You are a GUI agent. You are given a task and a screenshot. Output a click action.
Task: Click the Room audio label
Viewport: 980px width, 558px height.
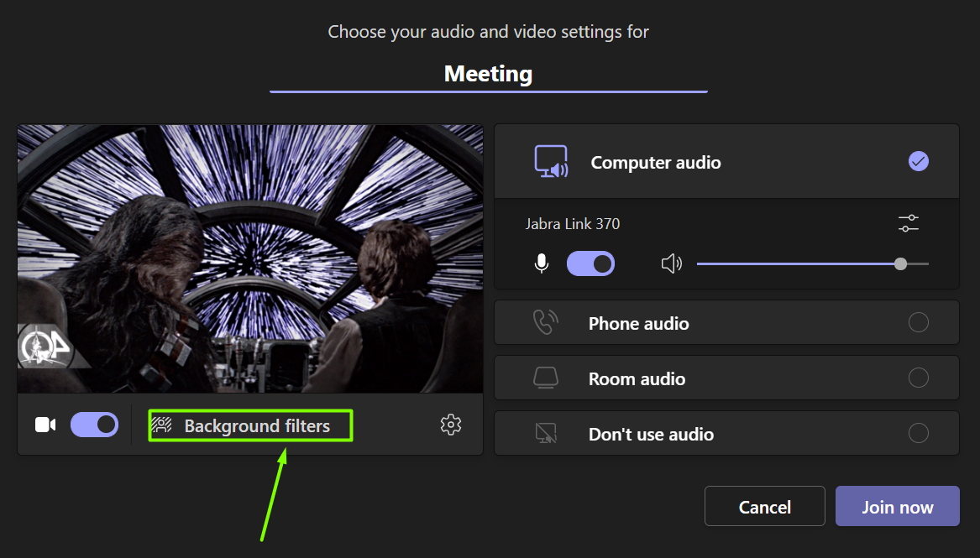point(637,379)
